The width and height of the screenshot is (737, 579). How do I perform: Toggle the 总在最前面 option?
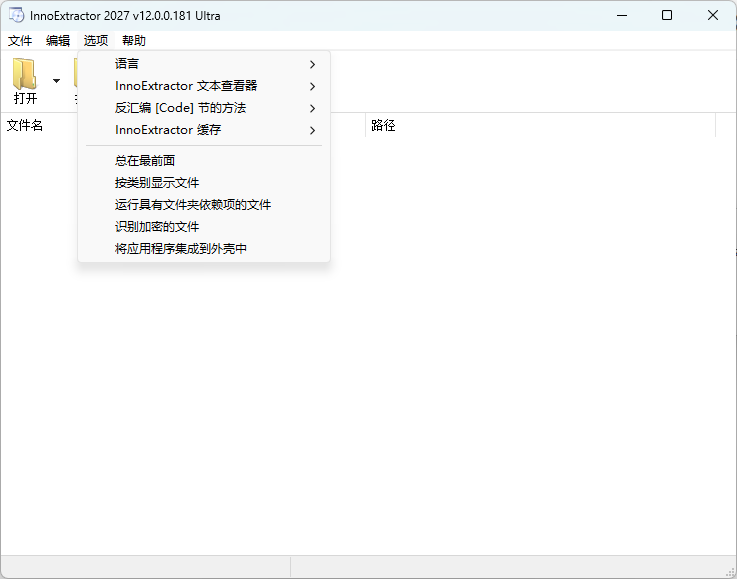(x=204, y=161)
